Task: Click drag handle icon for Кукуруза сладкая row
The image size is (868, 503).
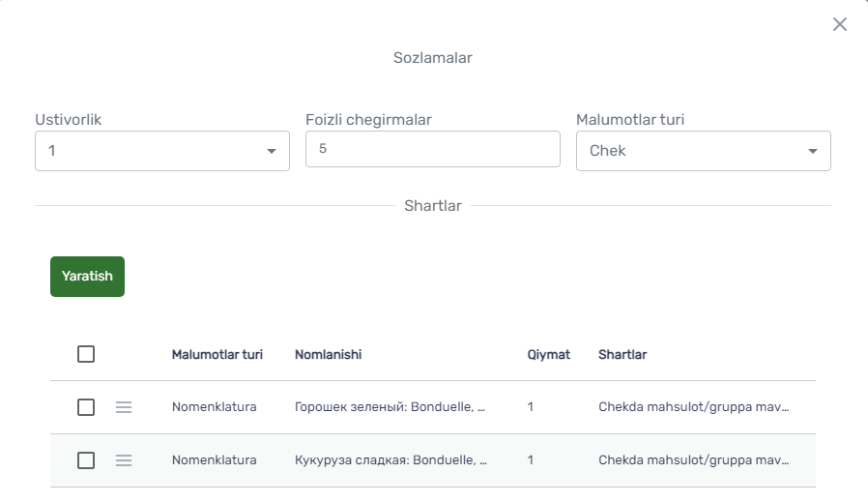Action: pos(124,460)
